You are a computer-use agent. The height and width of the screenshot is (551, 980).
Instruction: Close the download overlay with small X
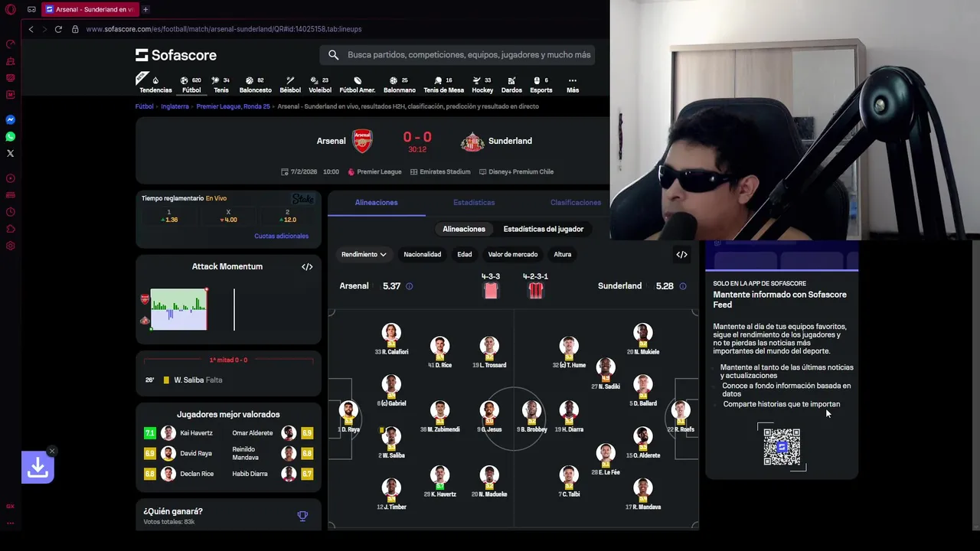click(x=51, y=451)
